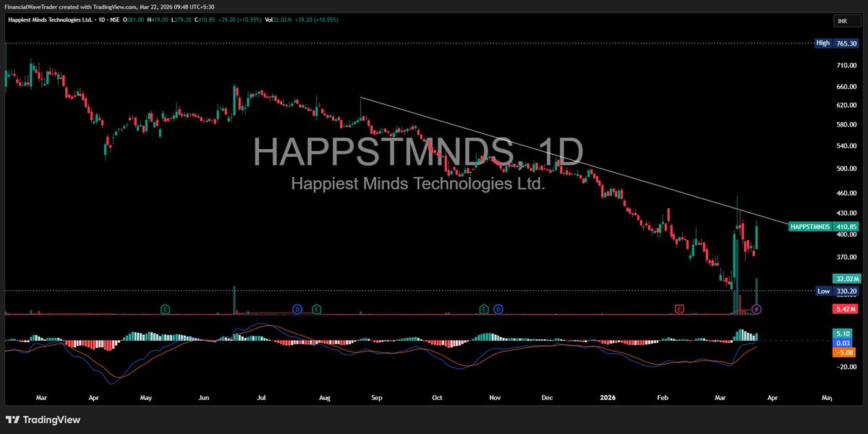This screenshot has width=868, height=434.
Task: Click the 540.00 price axis label
Action: (x=846, y=146)
